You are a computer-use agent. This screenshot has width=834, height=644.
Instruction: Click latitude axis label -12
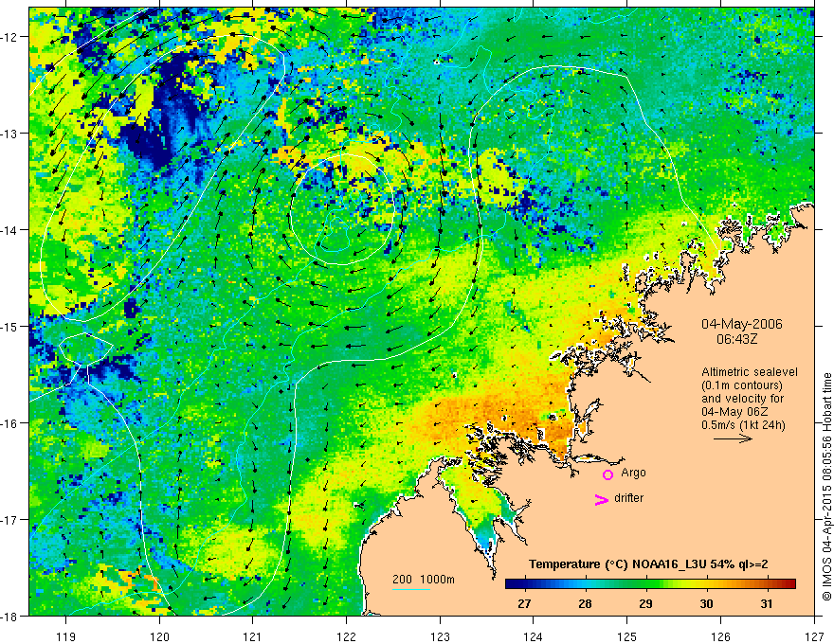9,37
